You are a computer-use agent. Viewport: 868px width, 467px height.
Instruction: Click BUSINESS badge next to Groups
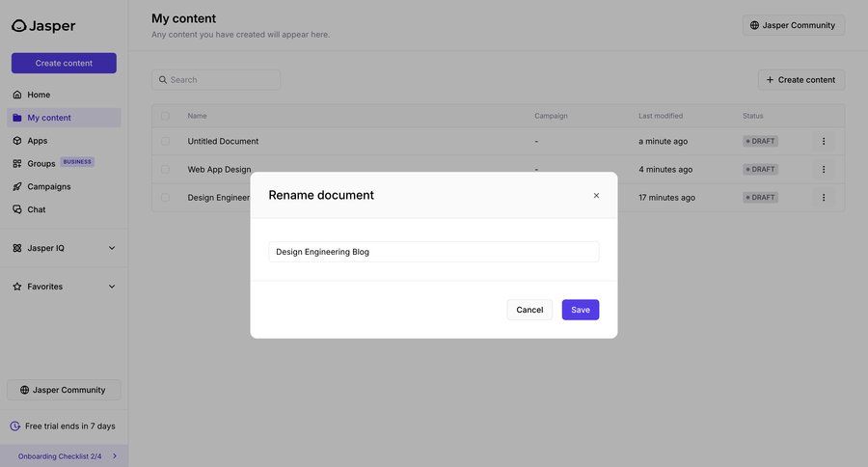[77, 162]
